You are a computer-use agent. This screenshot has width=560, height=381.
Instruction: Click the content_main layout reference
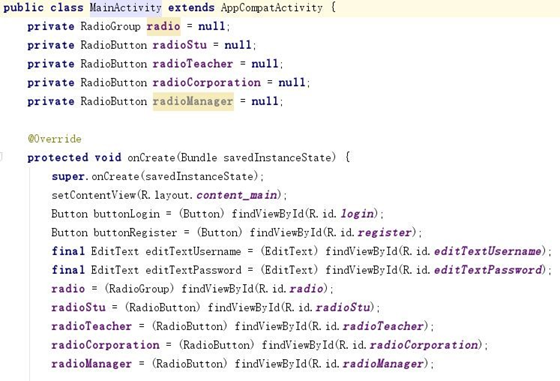(237, 195)
